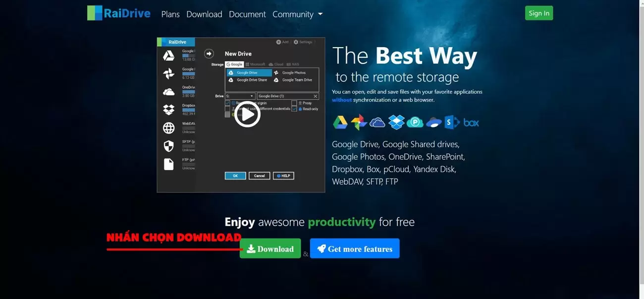Click the pCloud service icon
644x299 pixels.
(415, 122)
